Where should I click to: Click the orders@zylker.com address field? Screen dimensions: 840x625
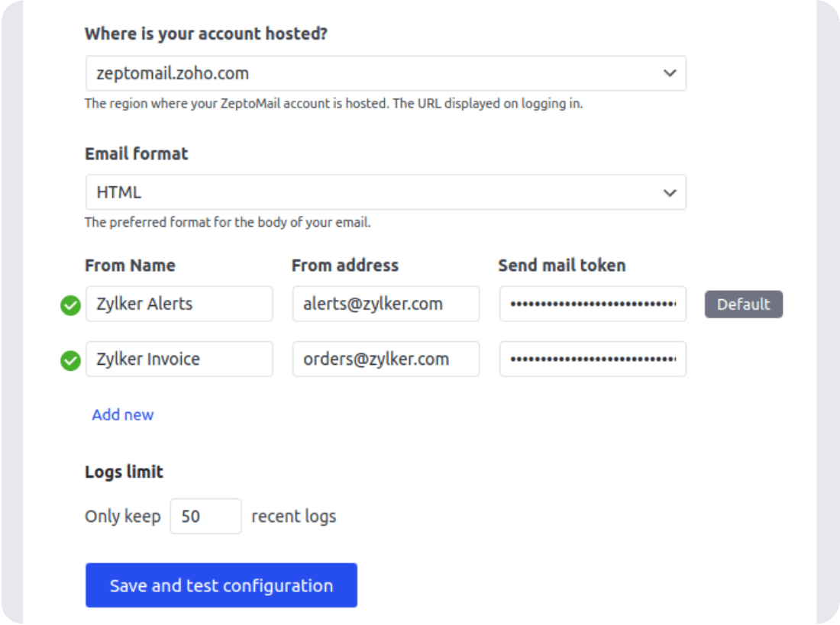(386, 359)
